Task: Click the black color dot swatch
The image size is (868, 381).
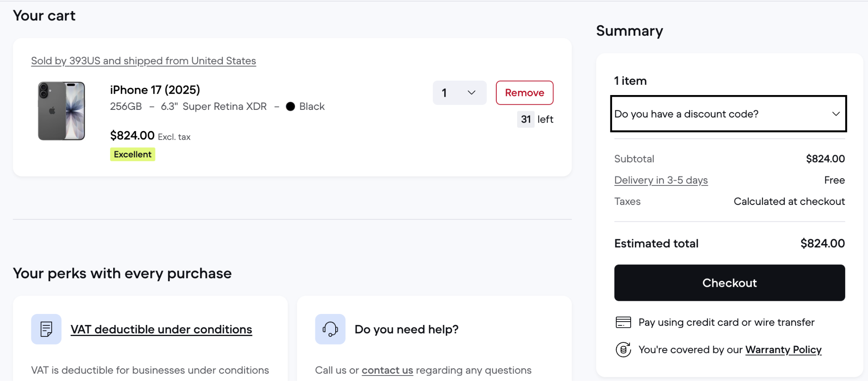Action: coord(290,106)
